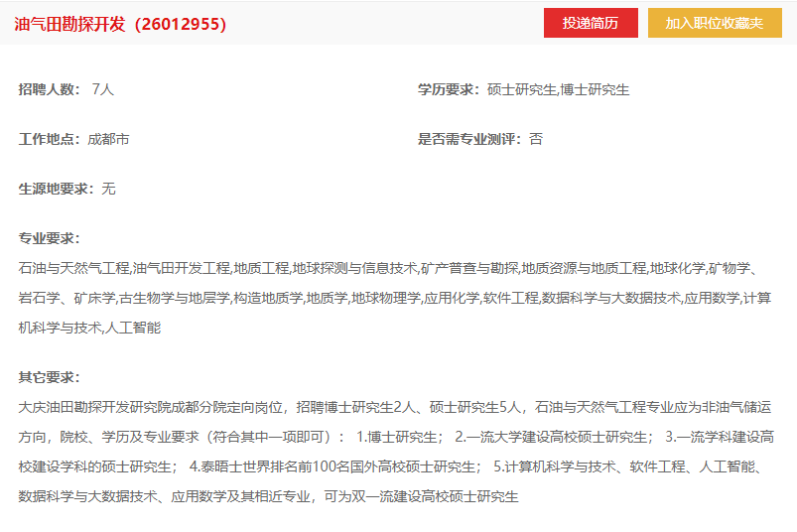Click the paragraph line starting 大庆油田勘探开发研究院
Viewport: 797px width, 532px height.
(x=395, y=407)
